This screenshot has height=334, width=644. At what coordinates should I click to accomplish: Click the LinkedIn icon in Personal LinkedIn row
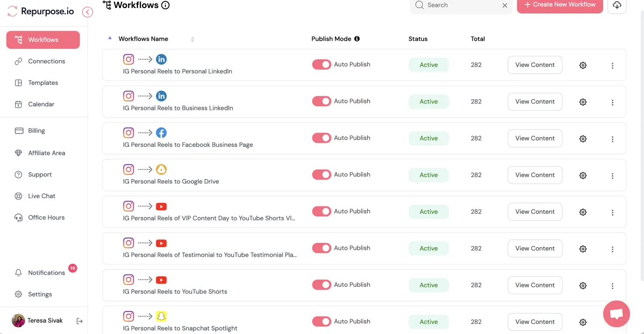click(x=161, y=59)
